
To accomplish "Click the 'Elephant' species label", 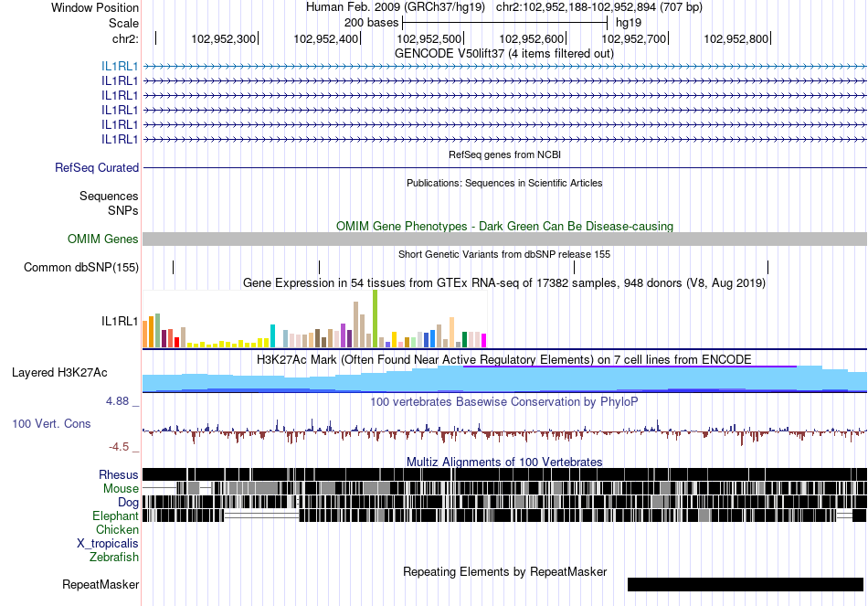I will coord(115,516).
